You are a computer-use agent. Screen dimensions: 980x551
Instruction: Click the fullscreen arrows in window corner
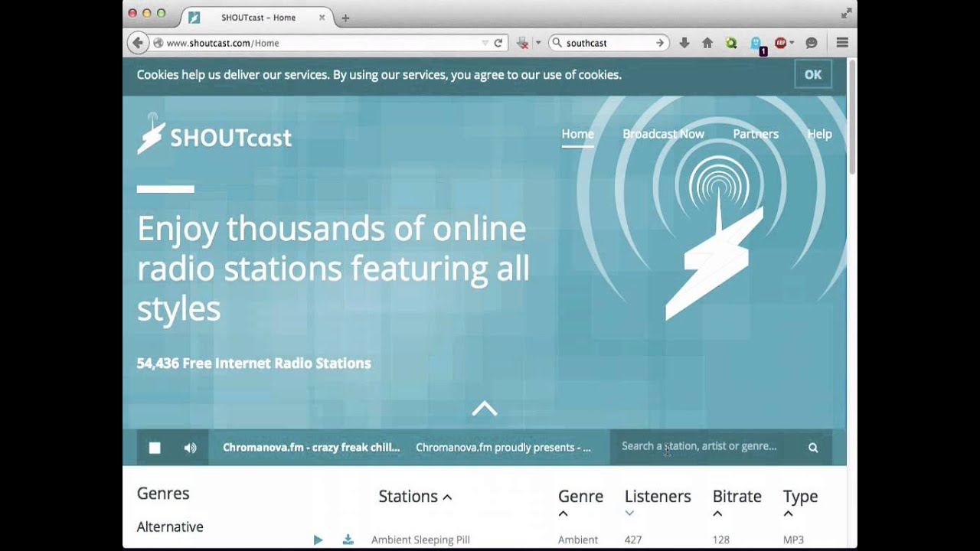click(846, 13)
